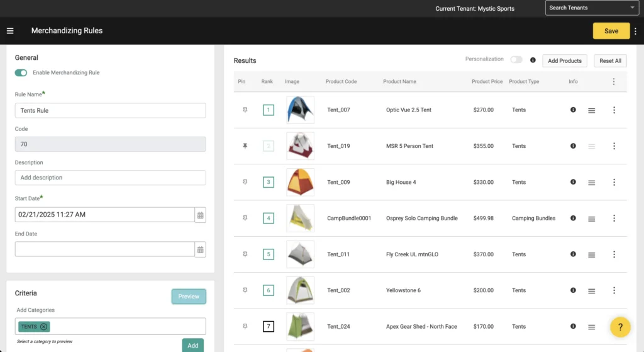
Task: Disable the Enable Merchandizing Rule toggle
Action: click(x=21, y=73)
